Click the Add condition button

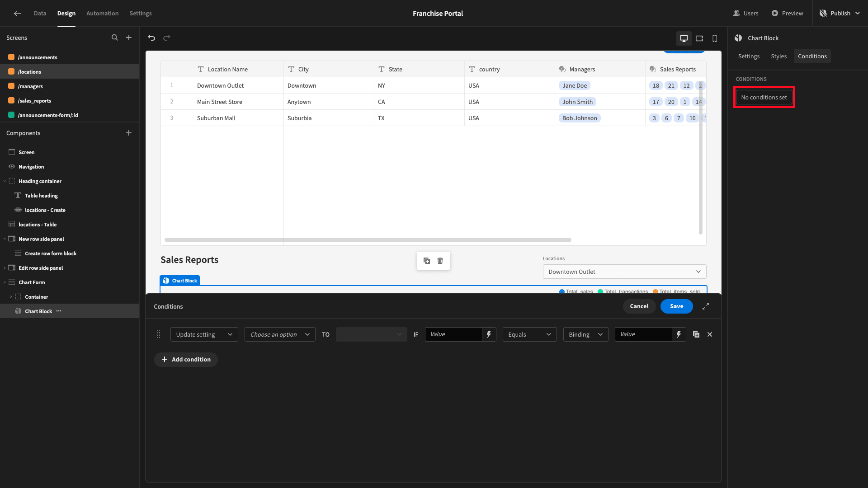[x=186, y=360]
